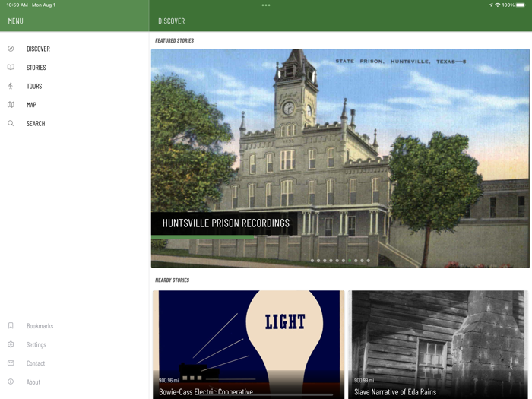The height and width of the screenshot is (399, 532).
Task: Open the Discover menu item
Action: (x=38, y=49)
